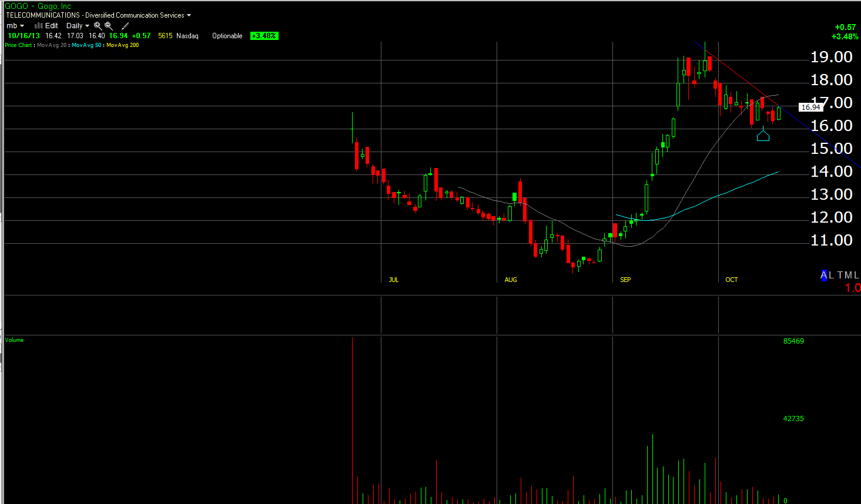
Task: Select the MovAvg 200 legend label
Action: [x=123, y=45]
